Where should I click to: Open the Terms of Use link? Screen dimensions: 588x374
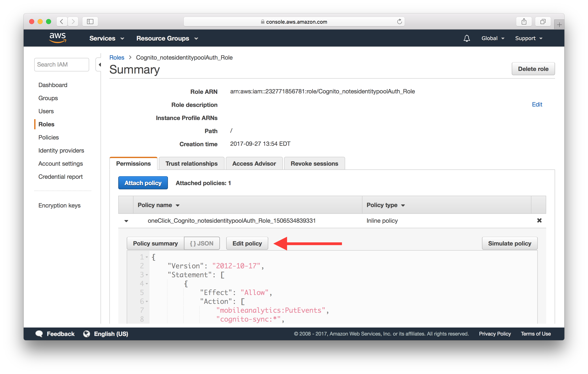[x=536, y=334]
